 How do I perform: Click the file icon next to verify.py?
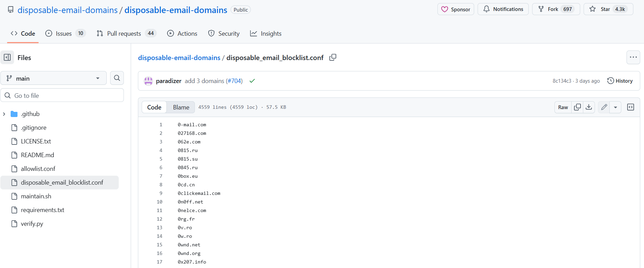(x=14, y=224)
